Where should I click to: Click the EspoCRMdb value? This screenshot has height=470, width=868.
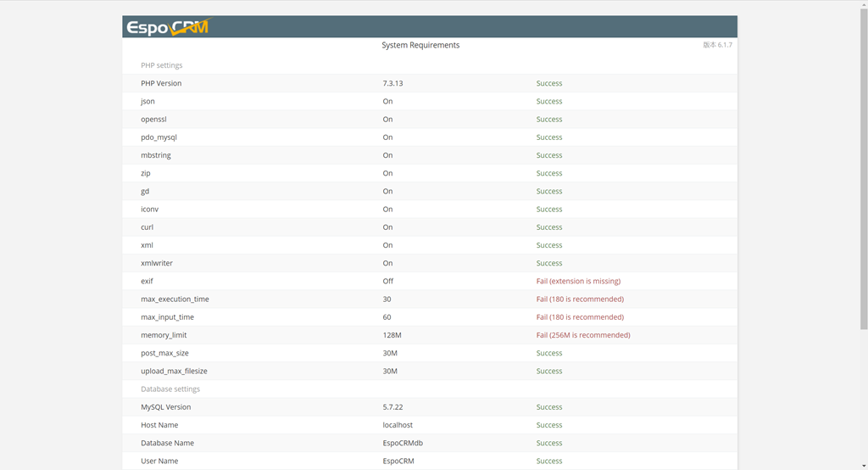click(403, 443)
